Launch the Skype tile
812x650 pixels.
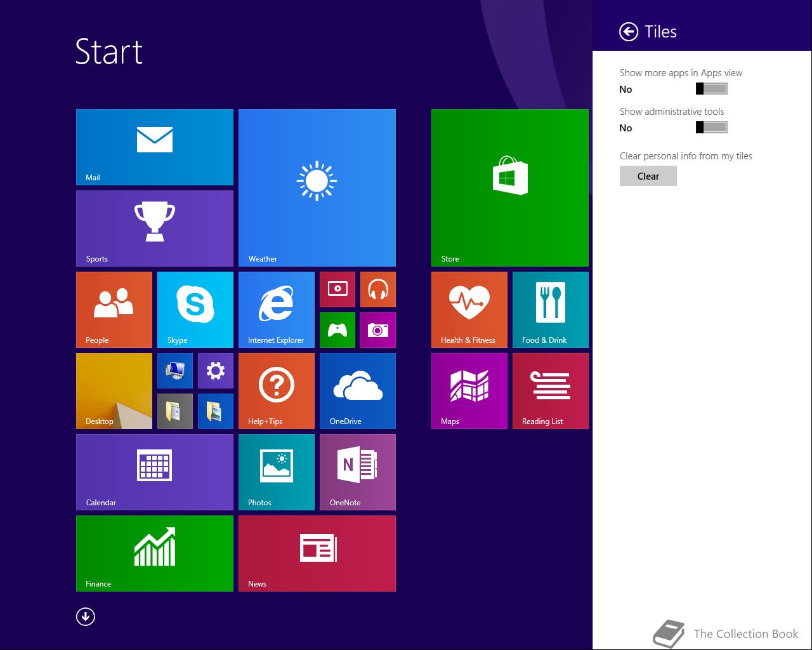click(x=195, y=310)
